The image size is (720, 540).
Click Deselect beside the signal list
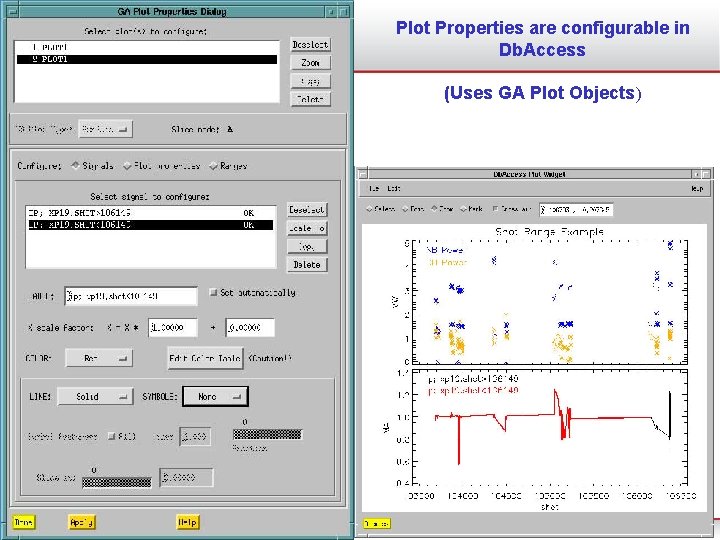pyautogui.click(x=307, y=210)
